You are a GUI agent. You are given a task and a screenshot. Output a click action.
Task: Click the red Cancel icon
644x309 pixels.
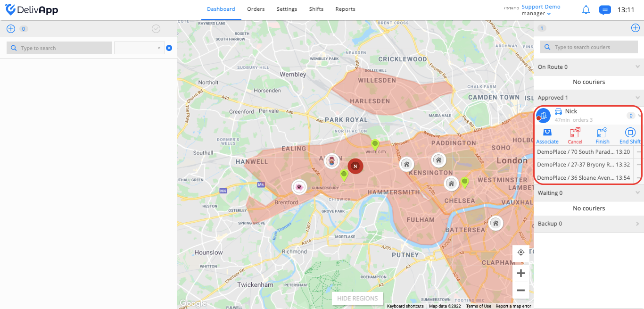[x=575, y=133]
